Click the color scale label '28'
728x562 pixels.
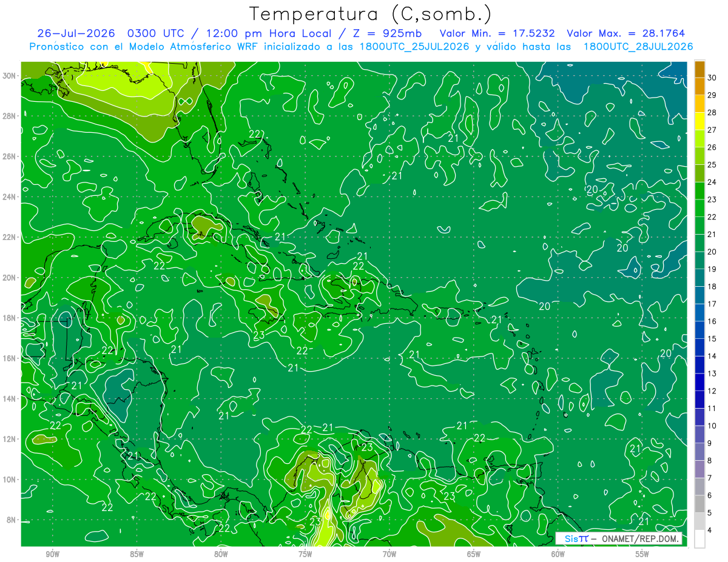click(x=712, y=113)
